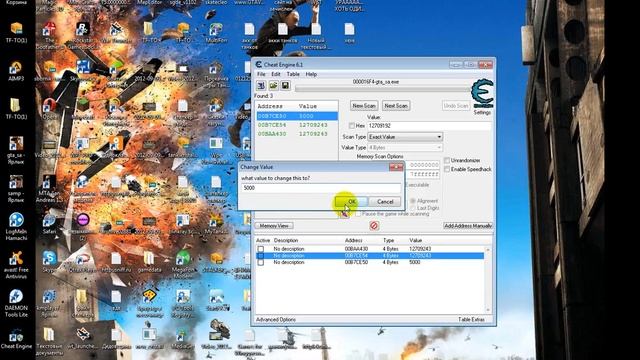This screenshot has width=640, height=360.
Task: Open Memory View
Action: (x=274, y=226)
